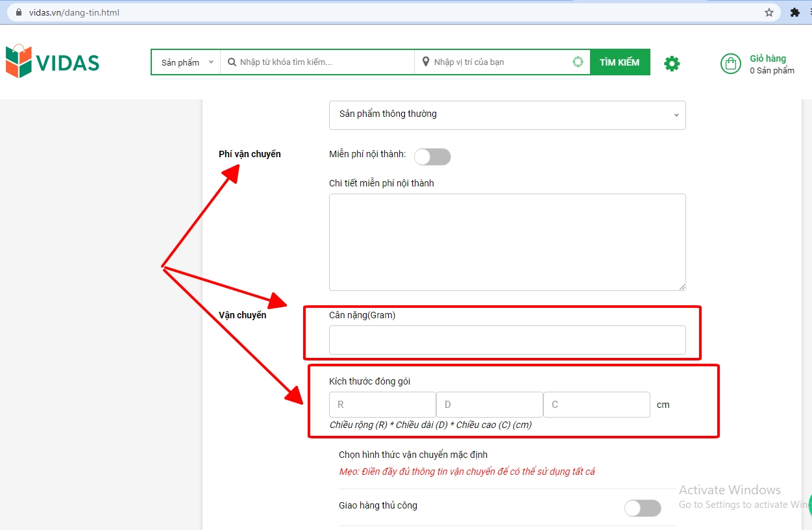The height and width of the screenshot is (530, 812).
Task: Click the Chi tiết miễn phí nội thành textarea
Action: (507, 242)
